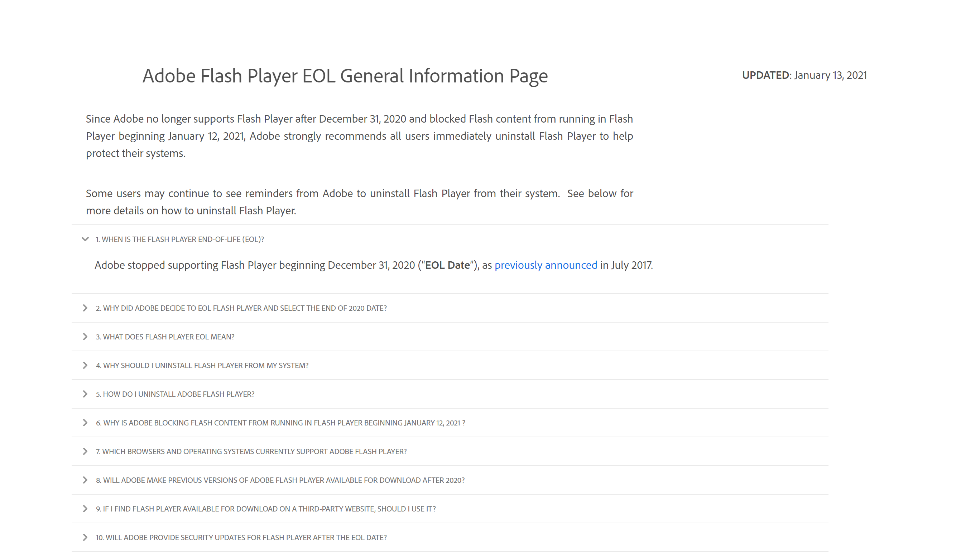Image resolution: width=980 pixels, height=552 pixels.
Task: Open the 'previously announced' link
Action: click(x=546, y=265)
